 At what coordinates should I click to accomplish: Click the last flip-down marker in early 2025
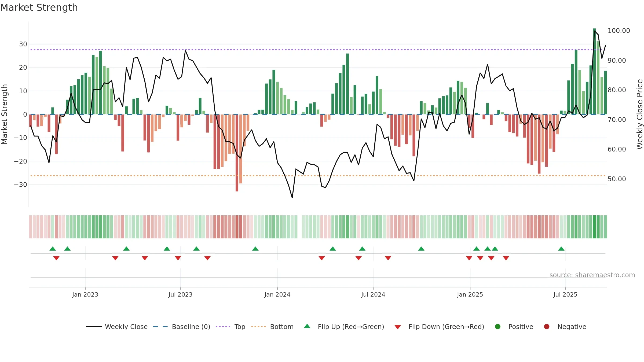point(506,258)
